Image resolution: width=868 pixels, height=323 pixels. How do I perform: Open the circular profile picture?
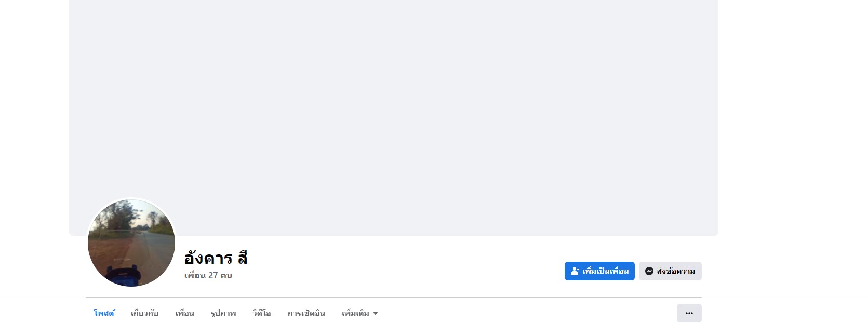click(x=131, y=243)
